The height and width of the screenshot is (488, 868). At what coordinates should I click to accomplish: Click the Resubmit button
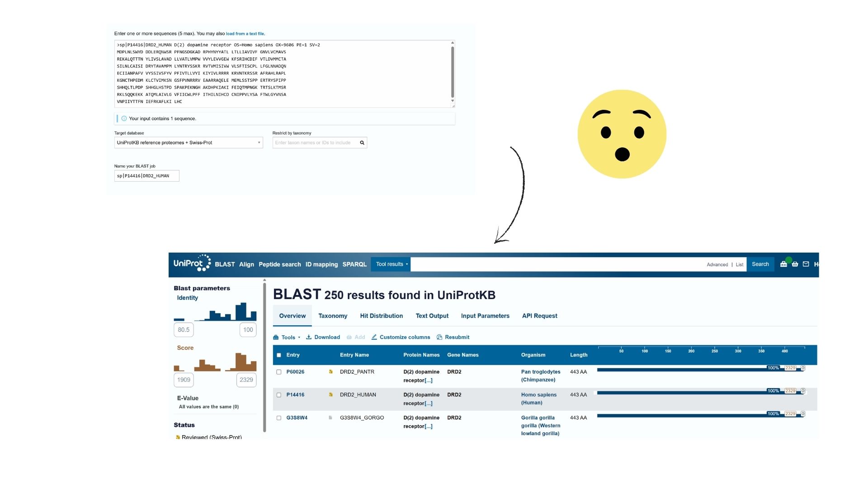[453, 338]
